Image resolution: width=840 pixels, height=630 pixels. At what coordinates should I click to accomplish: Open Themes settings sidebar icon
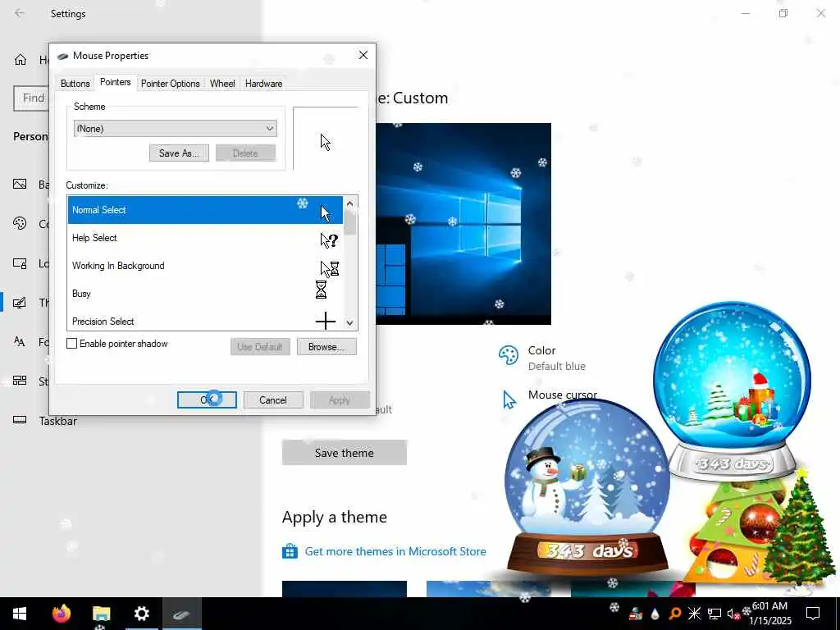point(20,303)
